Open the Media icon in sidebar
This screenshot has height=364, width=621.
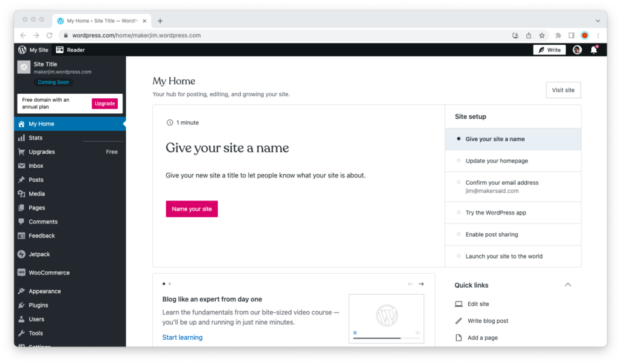21,194
